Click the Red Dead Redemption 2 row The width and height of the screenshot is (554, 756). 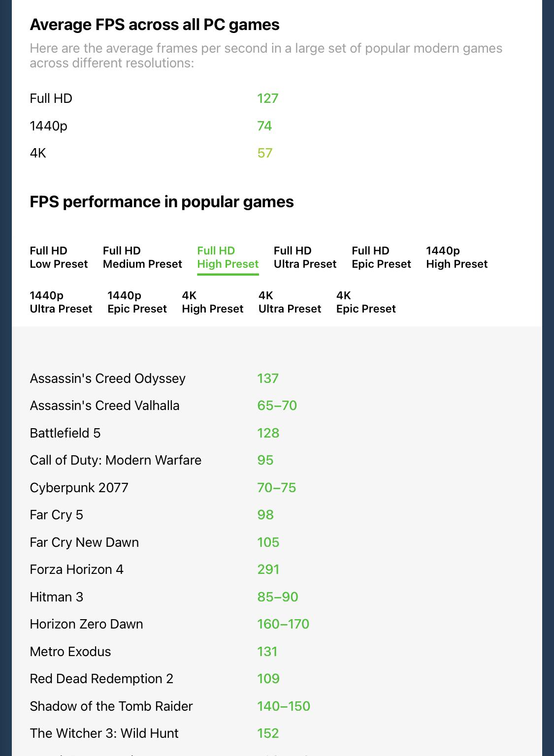[x=277, y=679]
